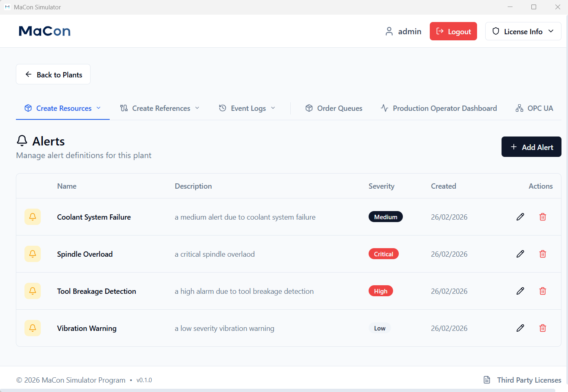The image size is (568, 392).
Task: Open Third Party Licenses link
Action: tap(522, 380)
